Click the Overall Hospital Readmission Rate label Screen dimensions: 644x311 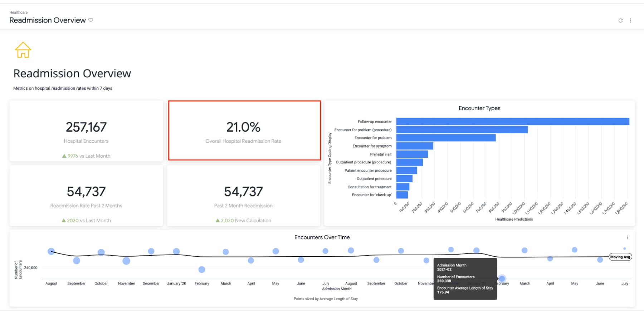pyautogui.click(x=243, y=141)
